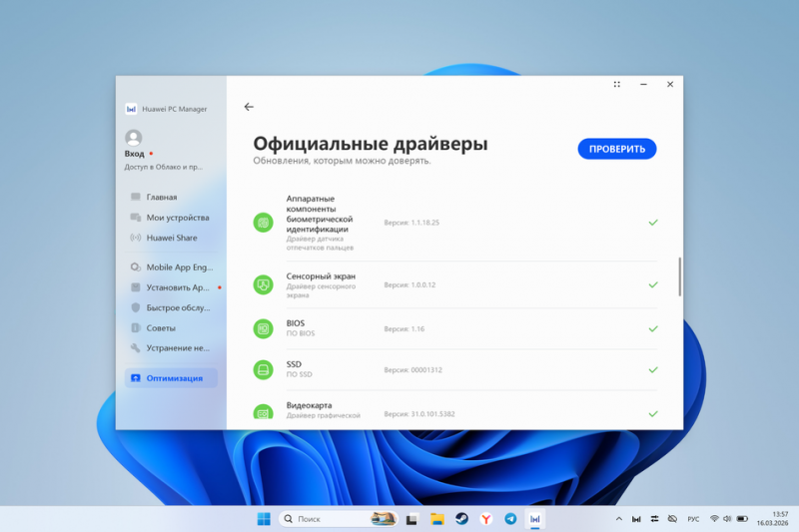
Task: Click the checkmark in the biometric driver row
Action: (x=653, y=223)
